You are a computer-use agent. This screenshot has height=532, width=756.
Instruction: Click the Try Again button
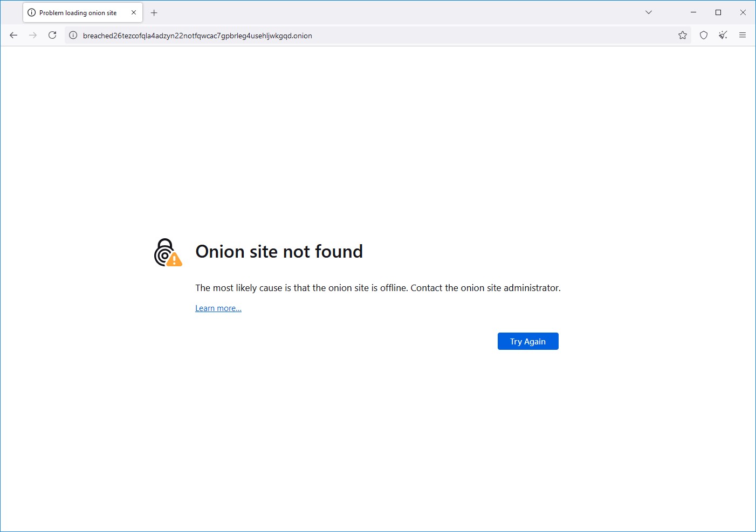528,341
